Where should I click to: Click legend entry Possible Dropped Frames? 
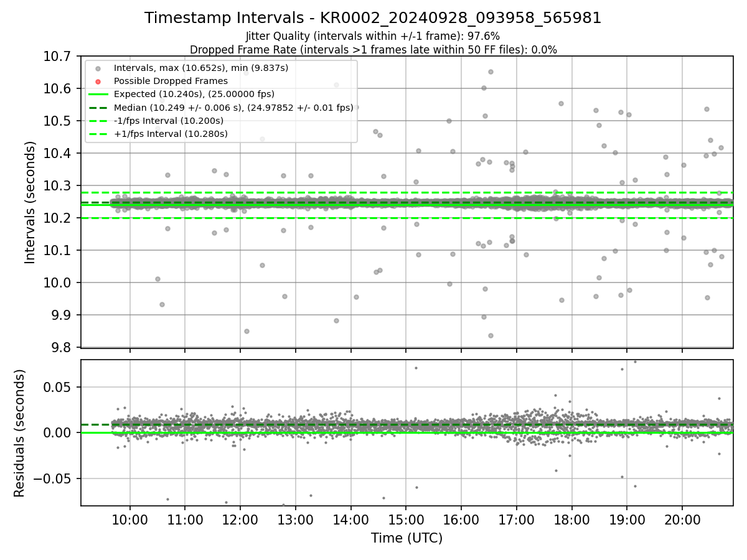[171, 81]
